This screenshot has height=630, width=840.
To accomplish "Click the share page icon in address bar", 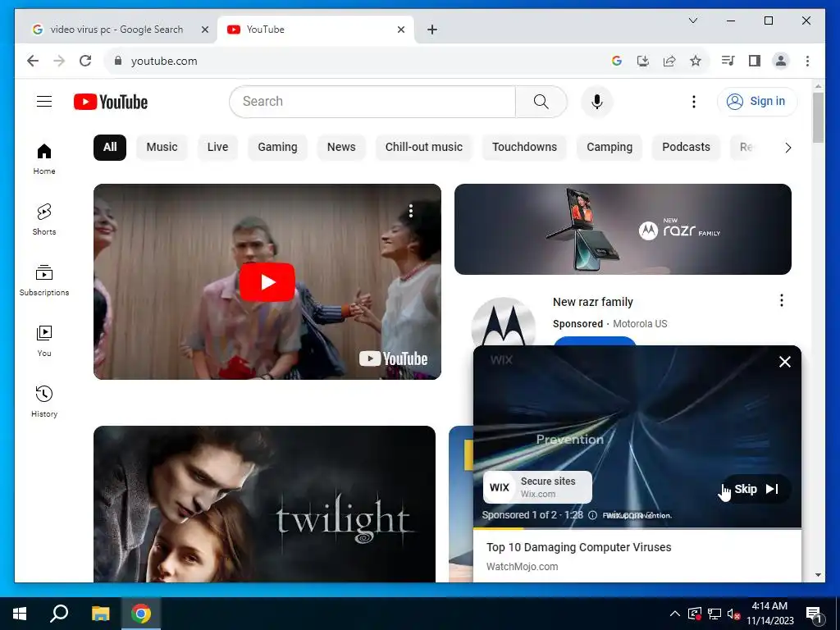I will (669, 61).
